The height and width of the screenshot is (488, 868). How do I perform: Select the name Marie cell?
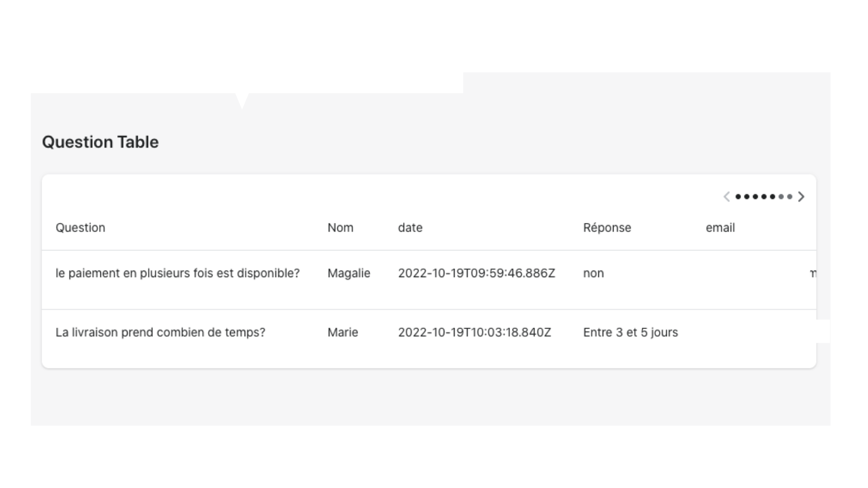pyautogui.click(x=343, y=332)
